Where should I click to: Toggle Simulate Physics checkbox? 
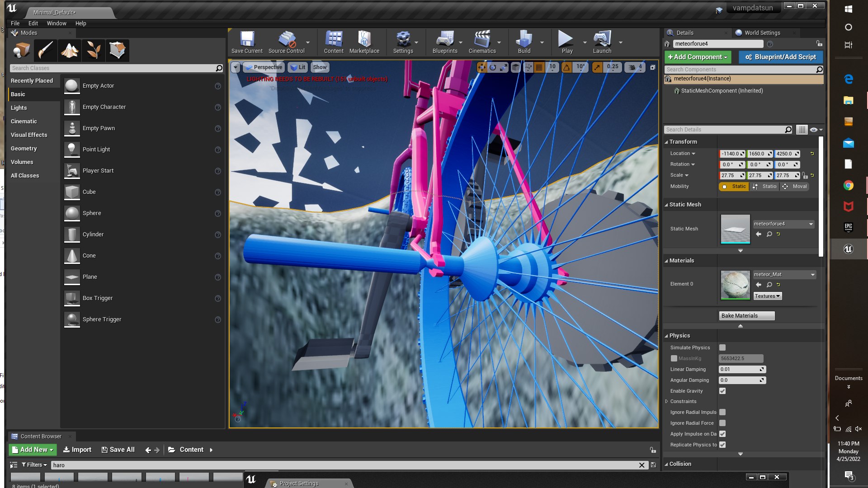tap(722, 347)
